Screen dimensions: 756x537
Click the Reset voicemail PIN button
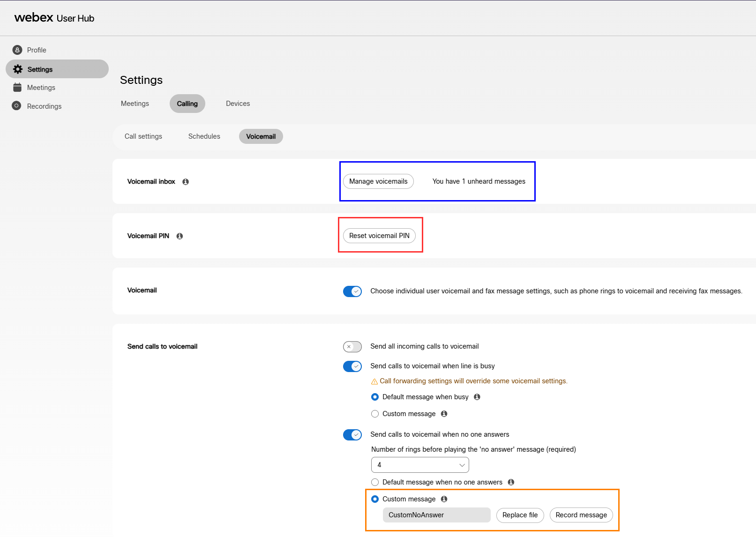379,236
